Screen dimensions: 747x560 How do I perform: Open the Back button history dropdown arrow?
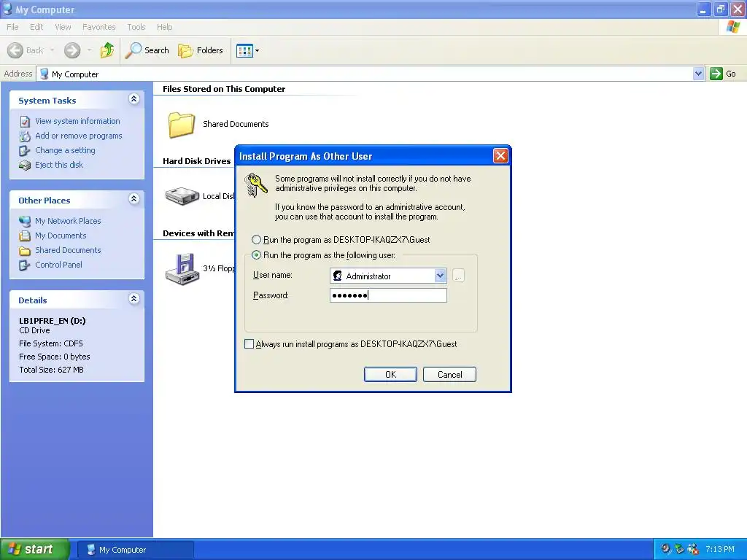(x=52, y=50)
